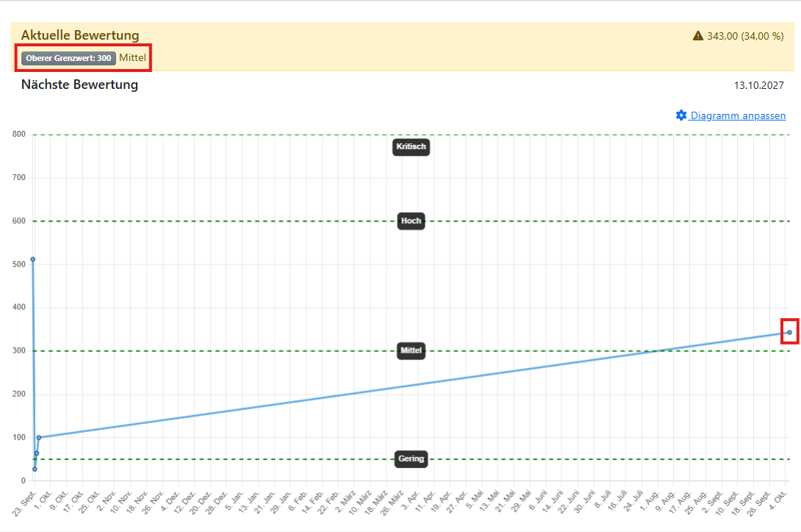Image resolution: width=801 pixels, height=532 pixels.
Task: Select the lowest data point below Gering line
Action: click(x=35, y=469)
